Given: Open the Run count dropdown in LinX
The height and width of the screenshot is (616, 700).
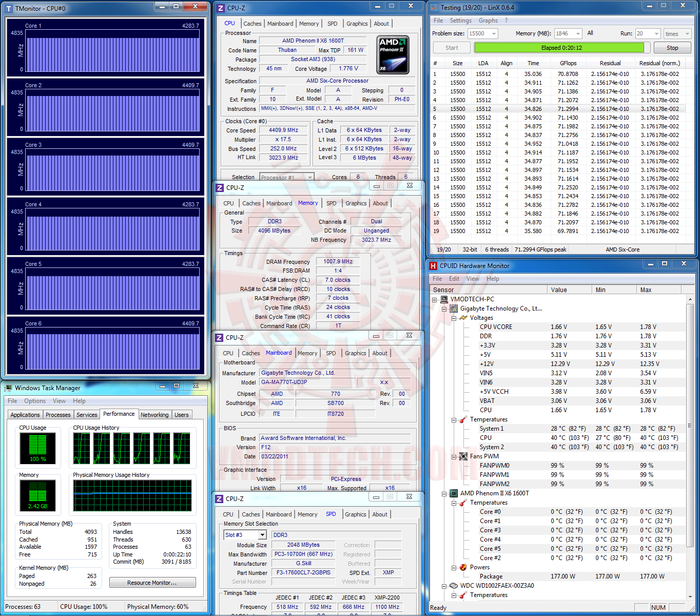Looking at the screenshot, I should click(656, 34).
